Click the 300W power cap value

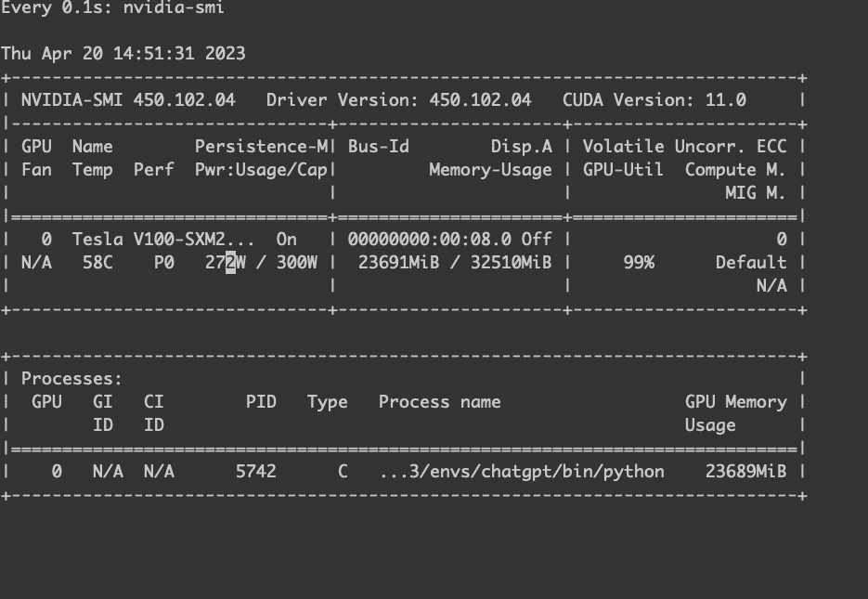coord(296,263)
